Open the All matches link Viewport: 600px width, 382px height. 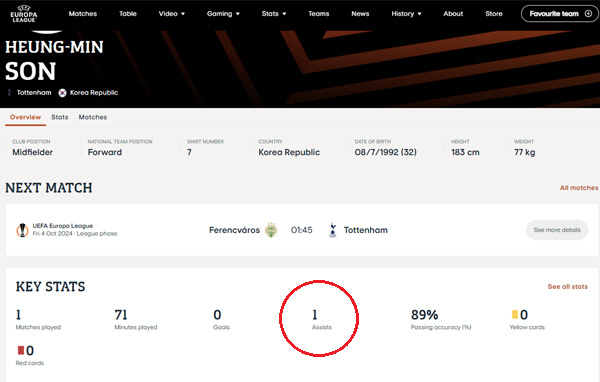tap(579, 188)
